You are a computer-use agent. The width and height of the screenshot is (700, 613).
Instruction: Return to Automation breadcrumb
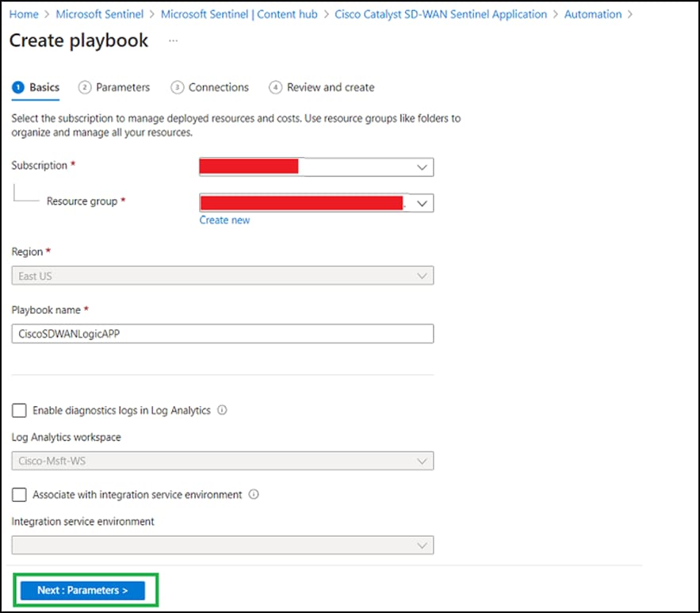pos(593,14)
